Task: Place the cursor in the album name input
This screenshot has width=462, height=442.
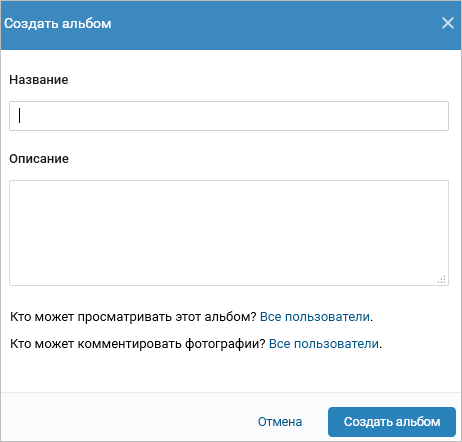Action: click(229, 116)
